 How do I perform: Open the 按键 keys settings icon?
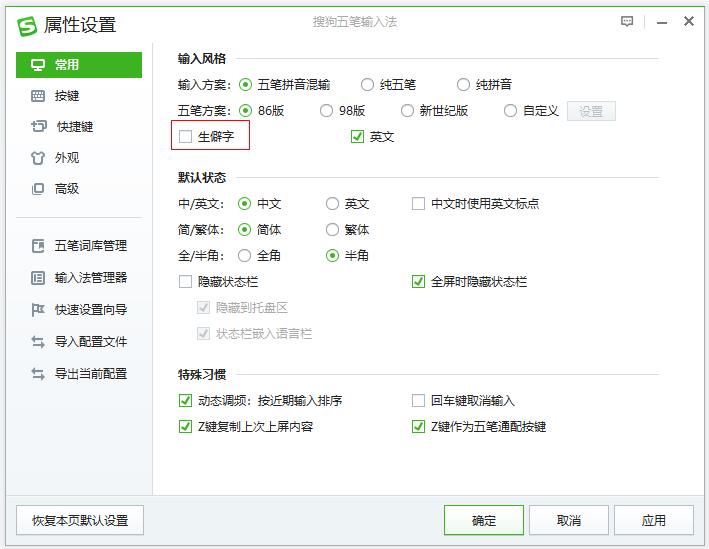tap(38, 96)
